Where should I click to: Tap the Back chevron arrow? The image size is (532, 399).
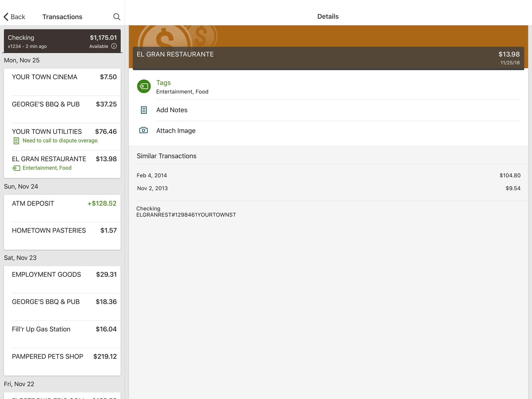pos(6,17)
